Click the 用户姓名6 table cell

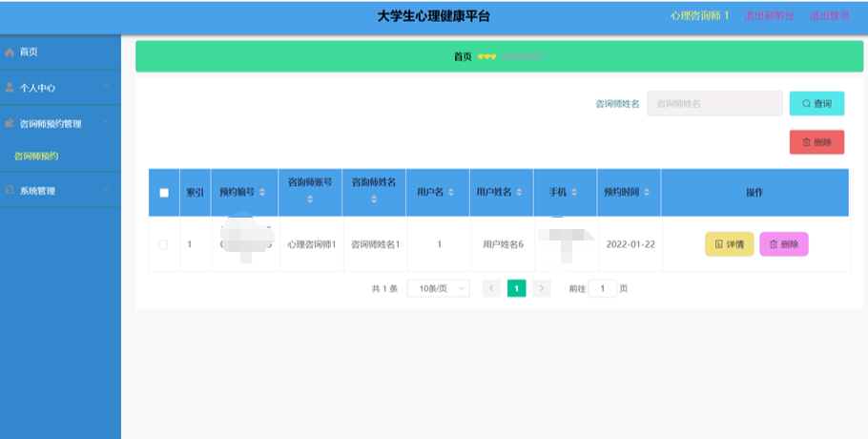click(504, 244)
